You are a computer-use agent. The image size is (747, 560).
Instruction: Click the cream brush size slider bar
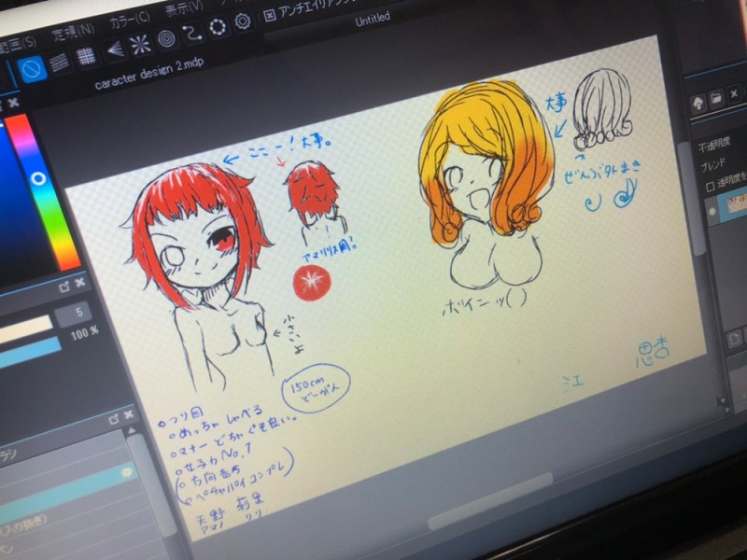tap(25, 330)
